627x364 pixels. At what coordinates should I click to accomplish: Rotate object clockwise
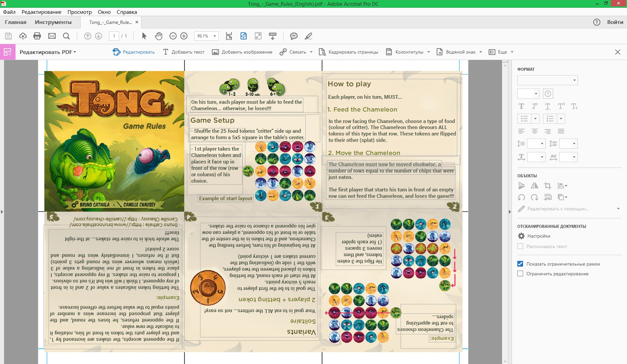[535, 198]
